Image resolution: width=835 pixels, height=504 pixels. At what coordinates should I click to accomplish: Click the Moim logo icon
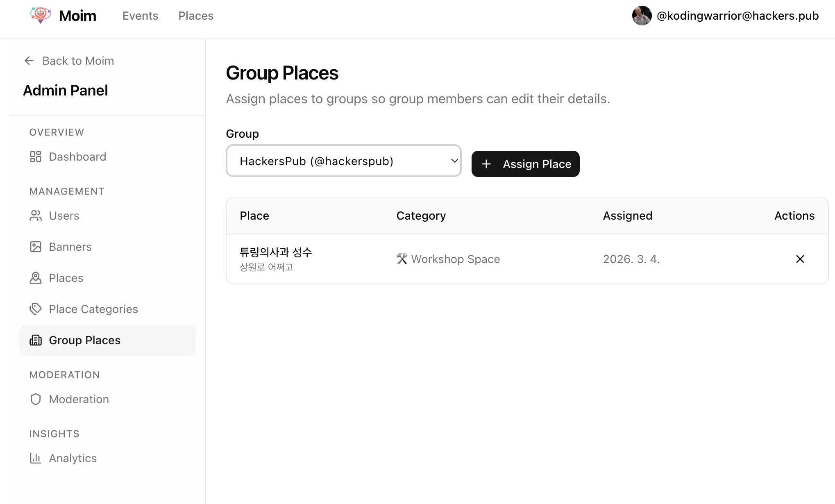(x=40, y=15)
